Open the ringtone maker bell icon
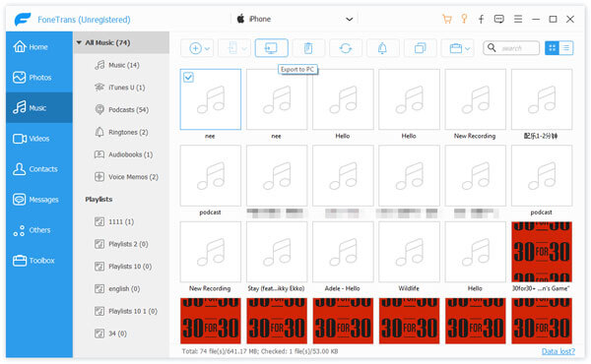Viewport: 591px width, 364px height. tap(382, 48)
